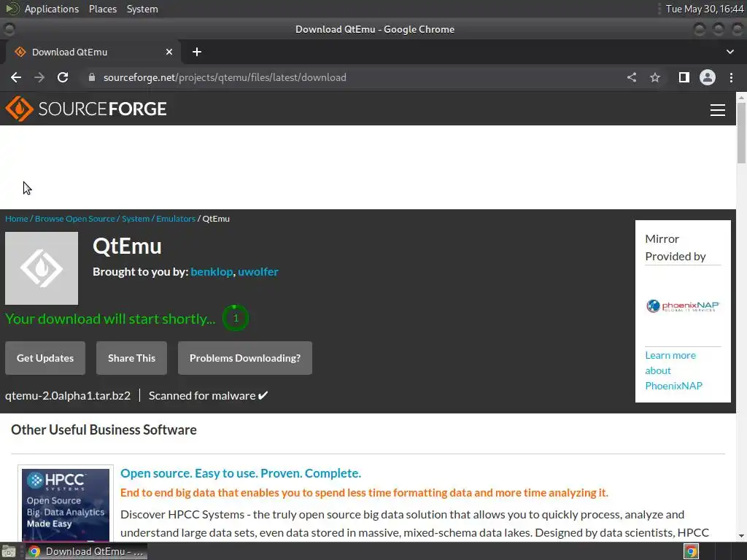Open the System breadcrumb link
The height and width of the screenshot is (560, 747).
[x=136, y=219]
